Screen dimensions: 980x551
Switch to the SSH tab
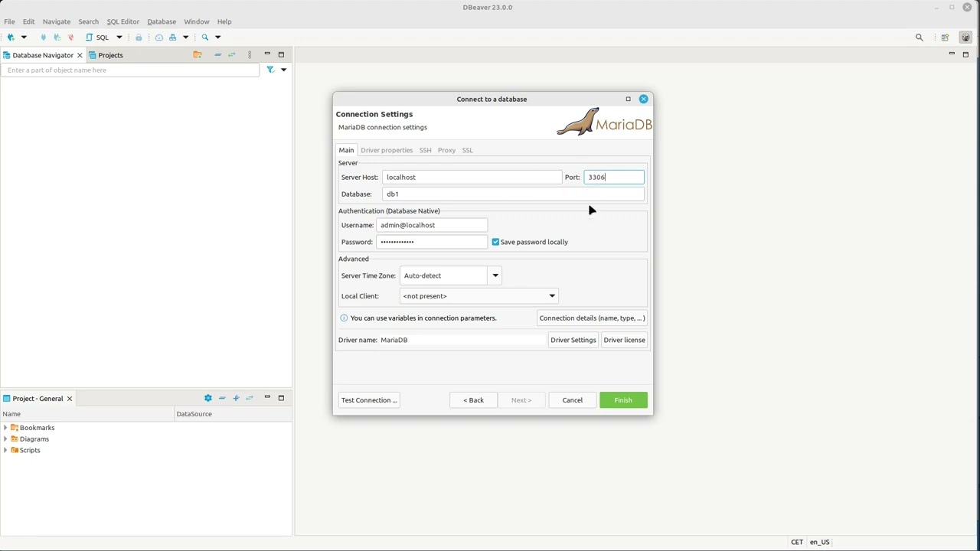point(425,150)
